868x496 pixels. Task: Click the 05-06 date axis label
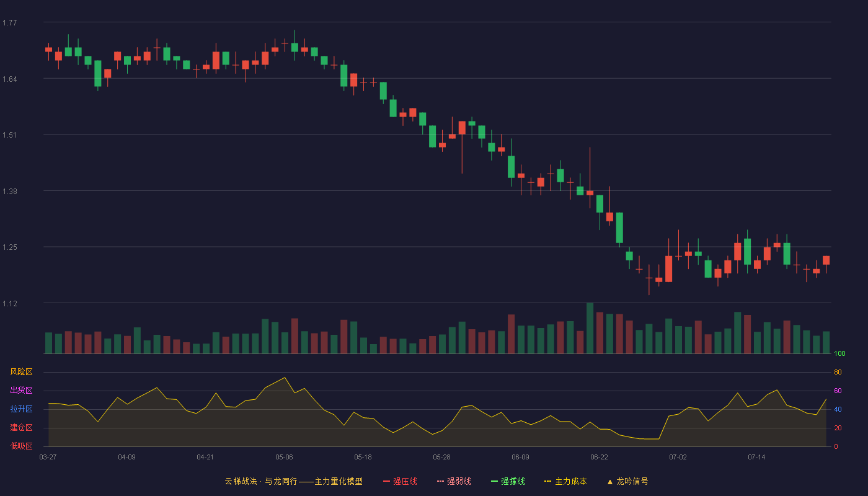[284, 457]
